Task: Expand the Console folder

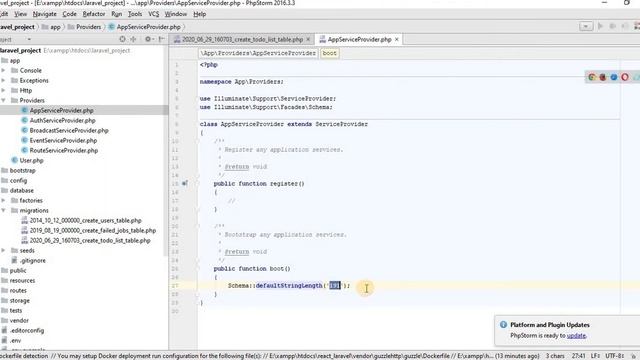Action: 4,70
